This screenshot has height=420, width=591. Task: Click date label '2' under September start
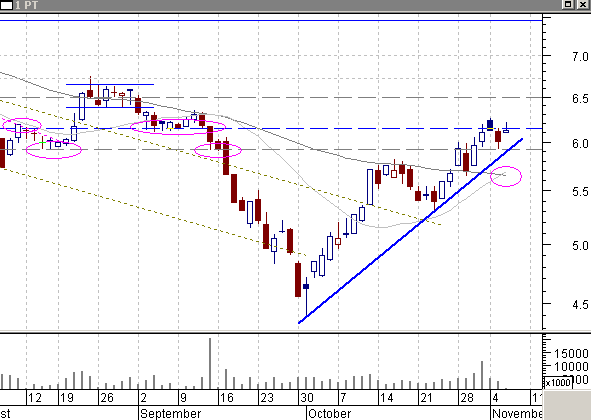pyautogui.click(x=144, y=398)
